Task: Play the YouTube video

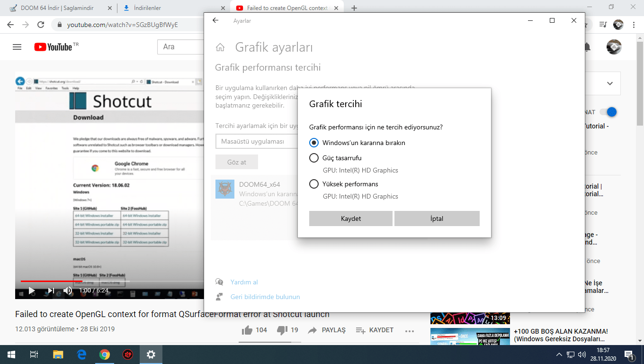Action: click(x=32, y=291)
